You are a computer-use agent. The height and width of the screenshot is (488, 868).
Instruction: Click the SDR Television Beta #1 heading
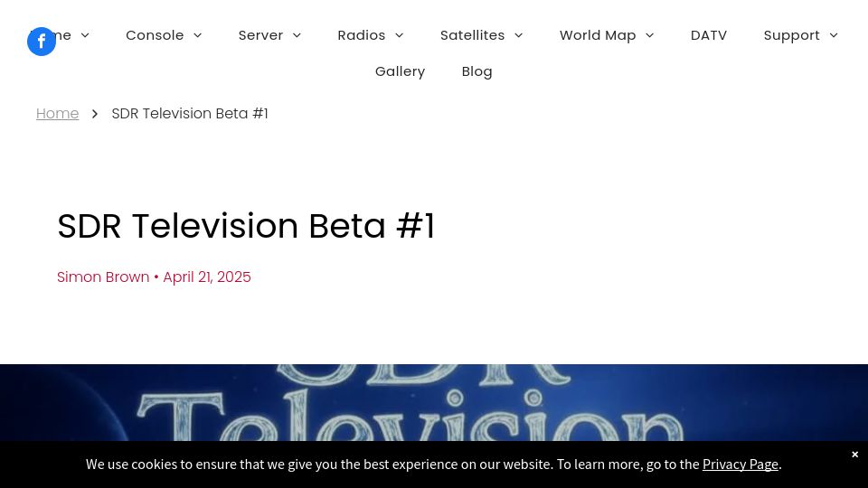pyautogui.click(x=246, y=226)
